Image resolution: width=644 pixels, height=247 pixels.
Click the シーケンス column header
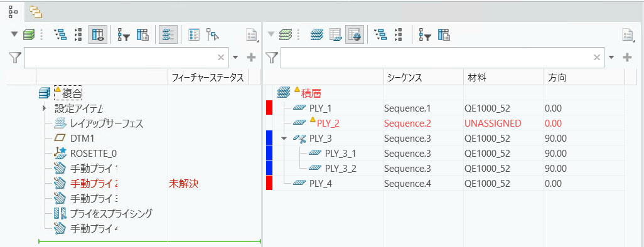[422, 78]
